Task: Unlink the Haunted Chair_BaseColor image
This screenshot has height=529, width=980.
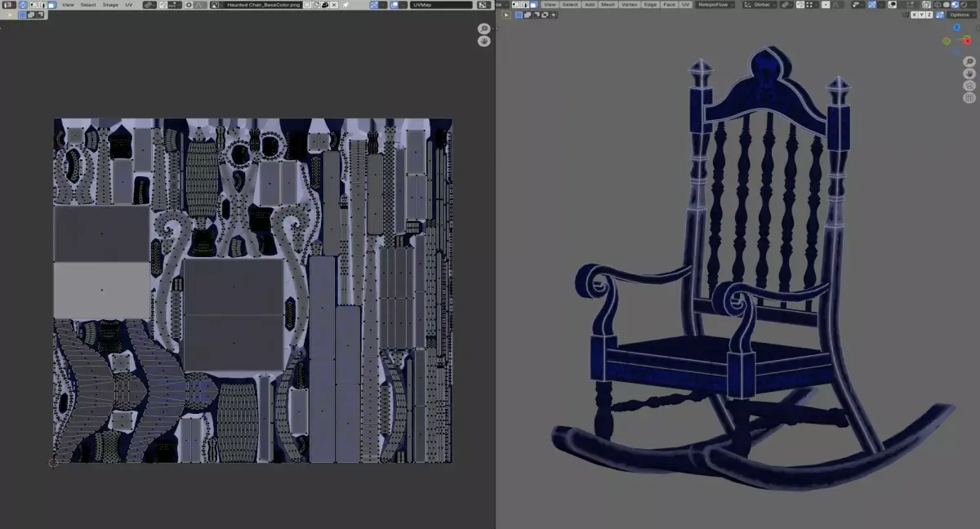Action: 334,5
